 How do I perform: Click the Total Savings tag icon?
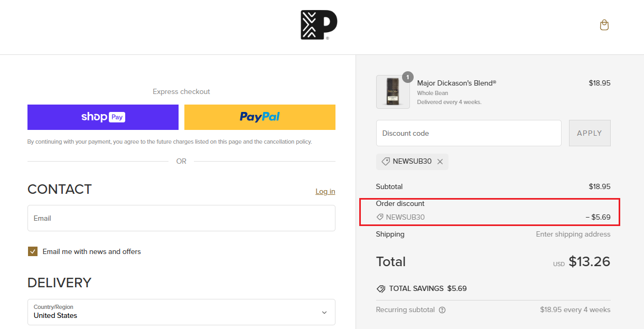[x=381, y=289]
